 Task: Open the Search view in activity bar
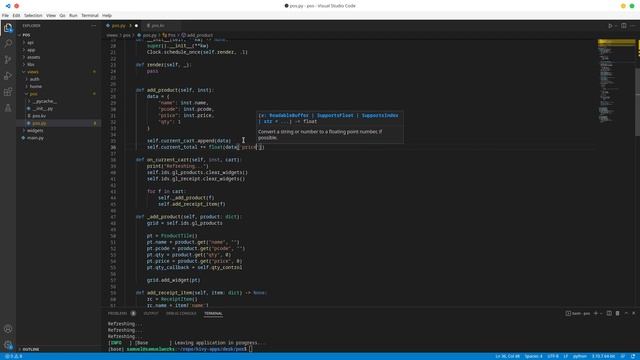pos(8,44)
